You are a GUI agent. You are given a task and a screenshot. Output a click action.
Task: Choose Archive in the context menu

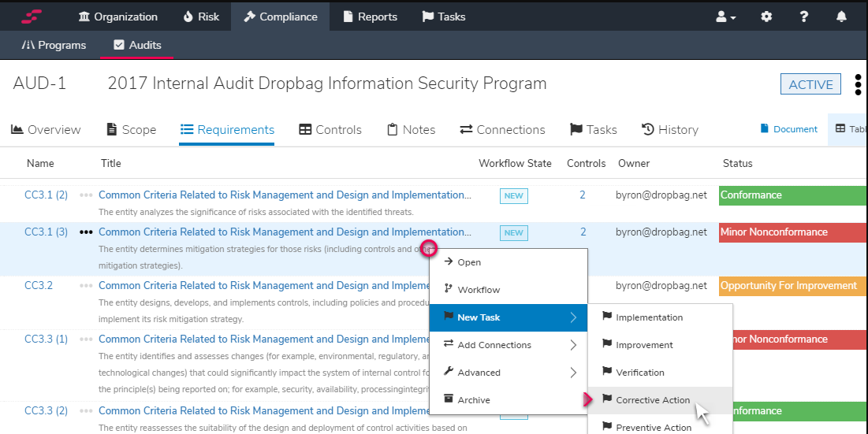[474, 400]
